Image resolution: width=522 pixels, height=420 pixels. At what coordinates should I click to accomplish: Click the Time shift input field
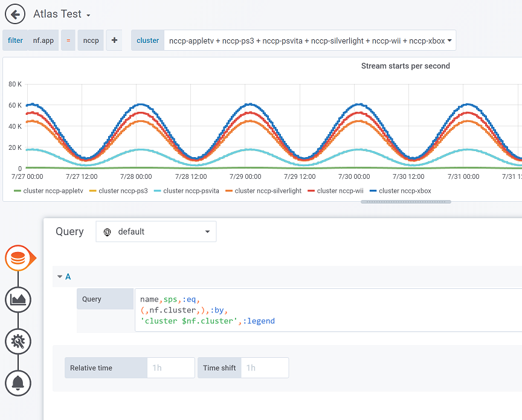(x=264, y=367)
